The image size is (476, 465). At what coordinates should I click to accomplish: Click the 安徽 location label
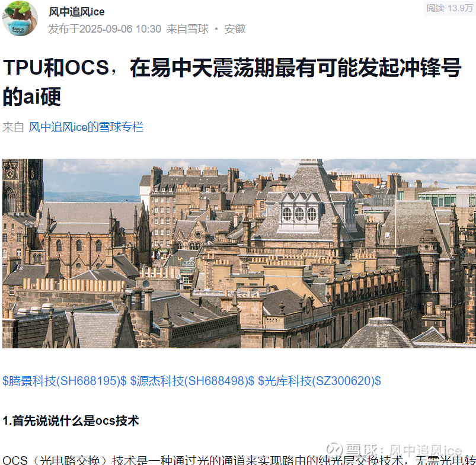tap(235, 29)
